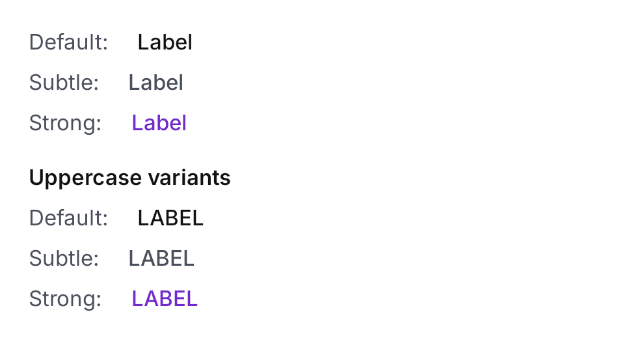Click the capital D in first 'Default:'
This screenshot has height=340, width=644.
pos(36,42)
